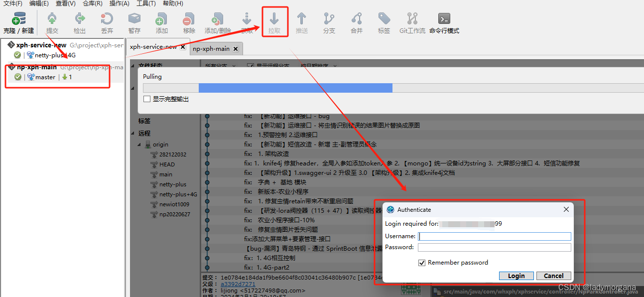Click the Pull (拉取) toolbar icon
The image size is (644, 297).
pos(274,19)
